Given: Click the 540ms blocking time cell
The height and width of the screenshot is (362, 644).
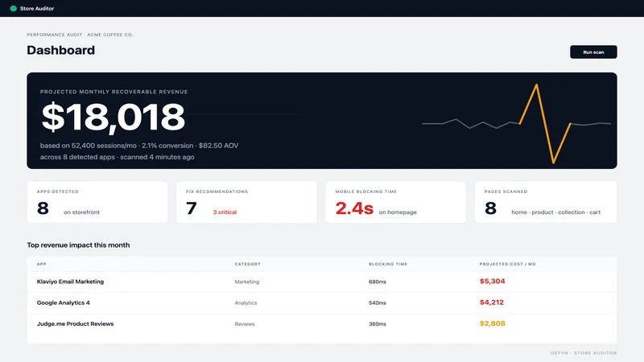Looking at the screenshot, I should pyautogui.click(x=378, y=303).
